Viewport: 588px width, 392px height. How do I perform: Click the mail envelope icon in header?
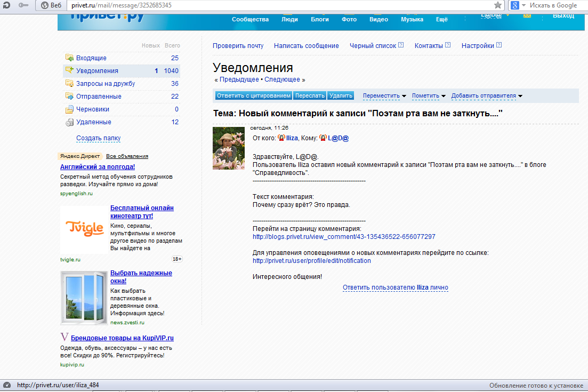click(527, 16)
